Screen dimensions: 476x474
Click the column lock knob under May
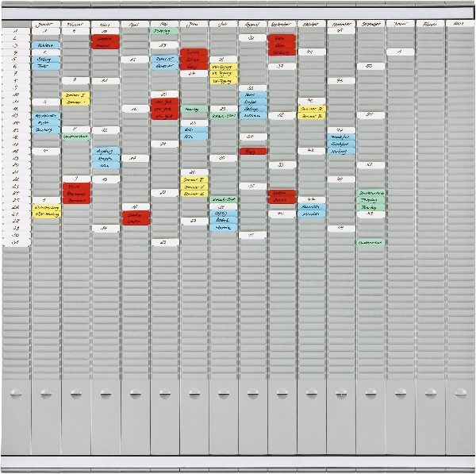164,392
